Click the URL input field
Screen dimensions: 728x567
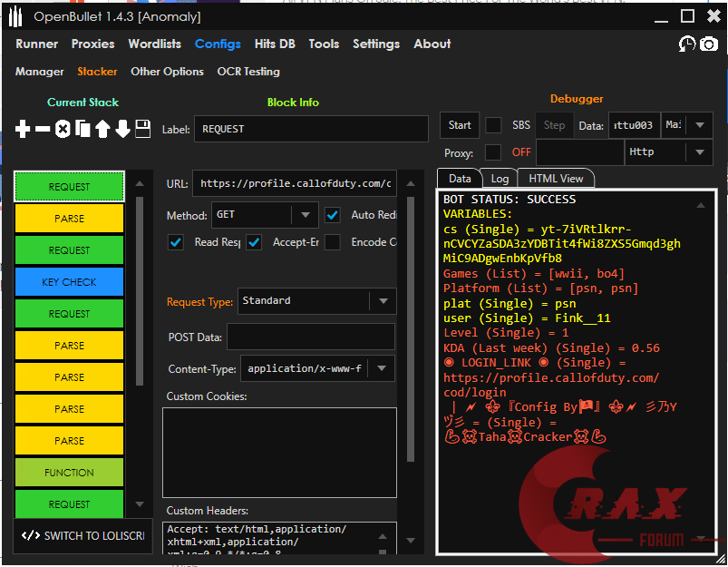pos(294,183)
